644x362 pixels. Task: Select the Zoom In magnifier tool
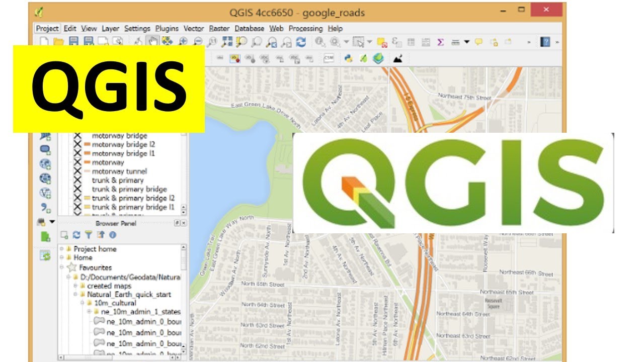(183, 42)
